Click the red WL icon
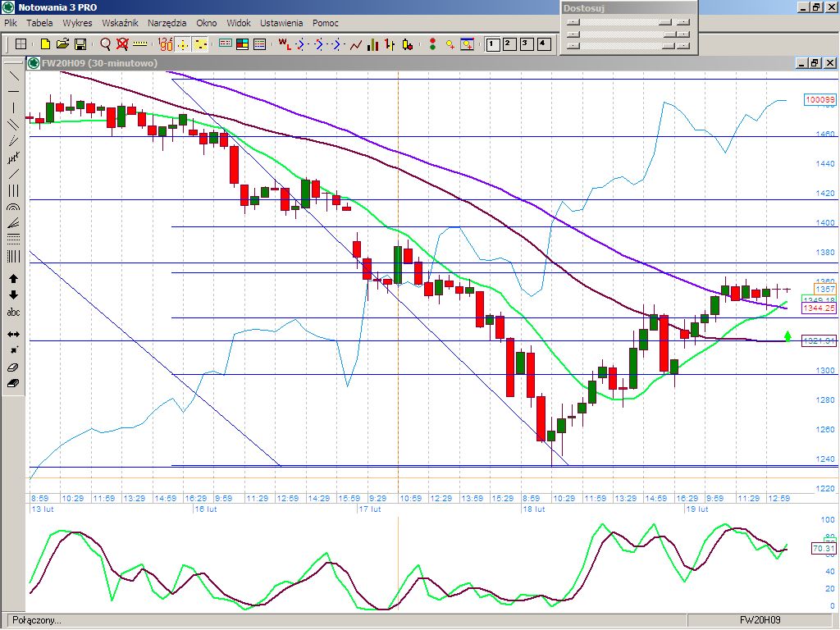The image size is (840, 630). coord(285,44)
